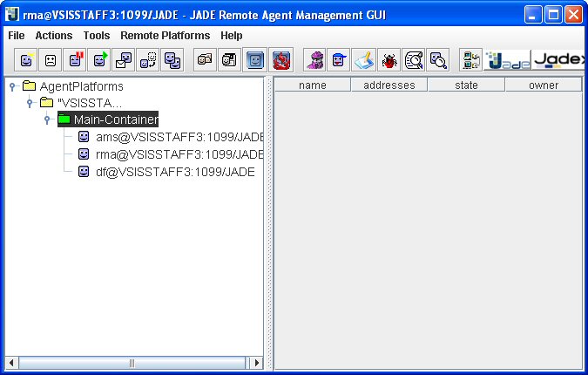Open the Log Manager scroll magnifier icon
Screen dimensions: 588x375
coord(414,59)
